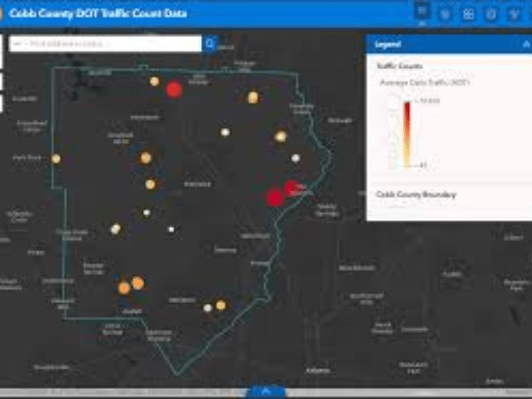
Task: Click the Cobb County DOT title banner
Action: point(100,12)
